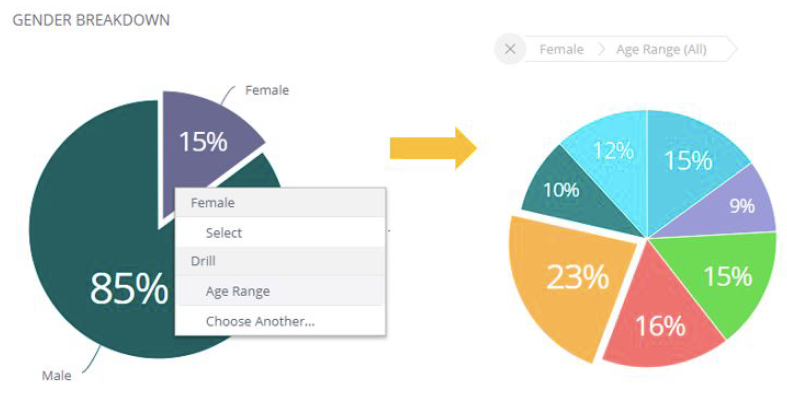Click the teal 10% pie slice
The height and width of the screenshot is (400, 787).
564,192
